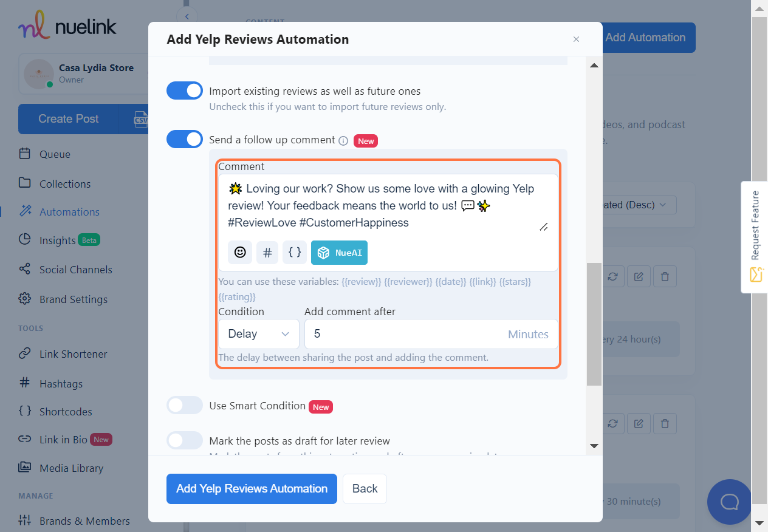
Task: Open the Brand Settings page
Action: pyautogui.click(x=74, y=299)
